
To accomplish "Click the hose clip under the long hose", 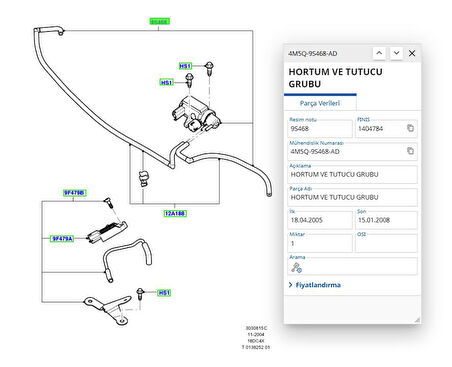I will 144,178.
